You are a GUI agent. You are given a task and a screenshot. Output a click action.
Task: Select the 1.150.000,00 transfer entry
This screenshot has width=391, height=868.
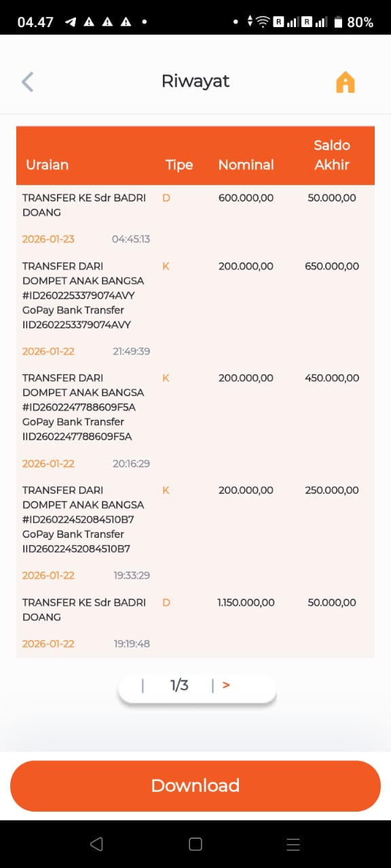(x=195, y=623)
